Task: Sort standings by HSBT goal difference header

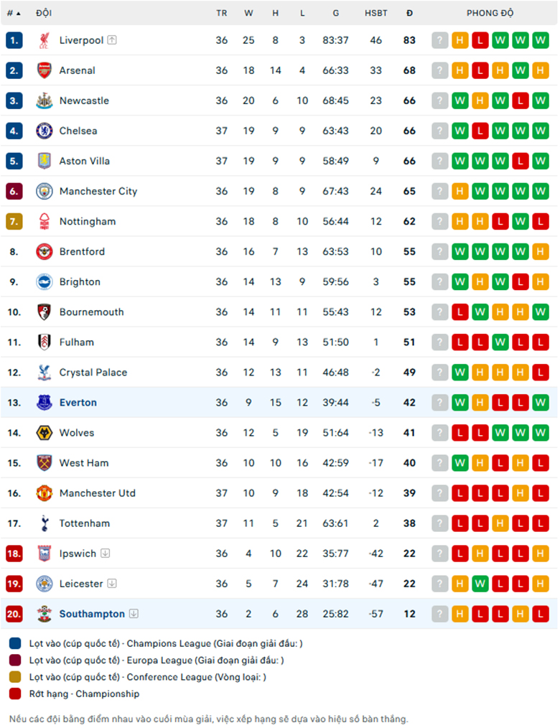Action: [375, 13]
